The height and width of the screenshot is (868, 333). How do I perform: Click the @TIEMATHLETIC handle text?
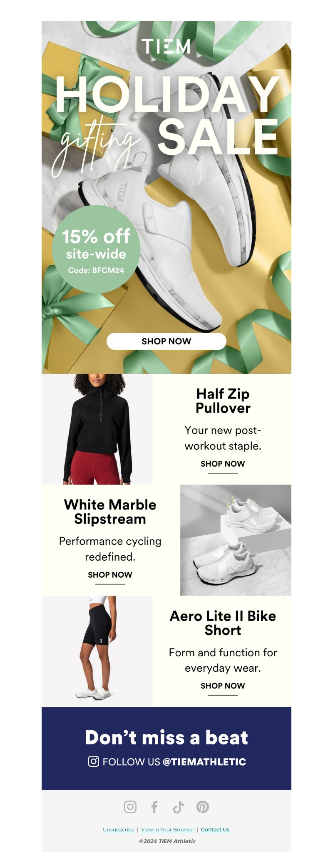click(x=204, y=762)
